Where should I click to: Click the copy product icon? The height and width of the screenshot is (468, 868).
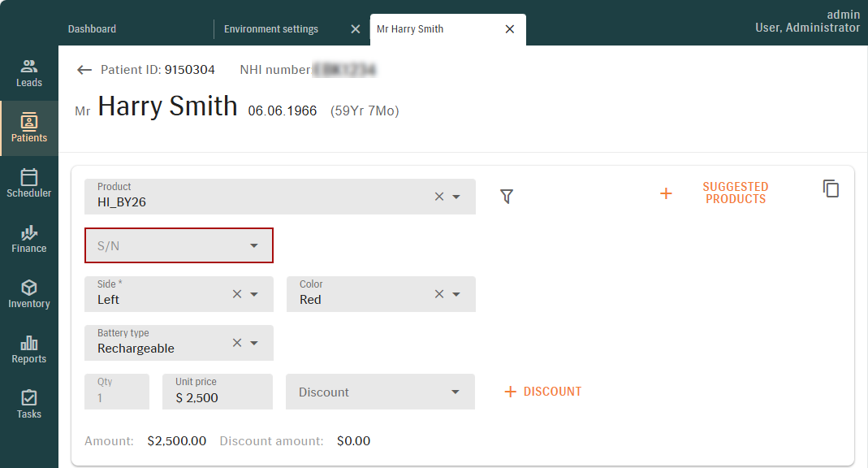(x=831, y=188)
